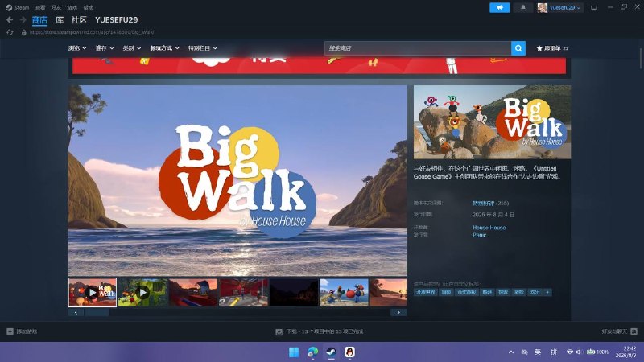The width and height of the screenshot is (644, 362).
Task: Click the thumbnail strip scrollbar handle
Action: pyautogui.click(x=97, y=312)
